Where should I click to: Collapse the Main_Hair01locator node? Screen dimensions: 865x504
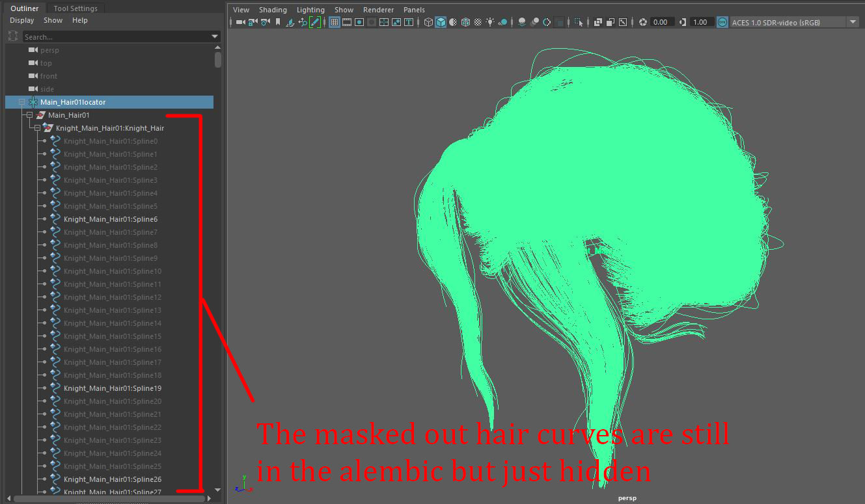[21, 102]
